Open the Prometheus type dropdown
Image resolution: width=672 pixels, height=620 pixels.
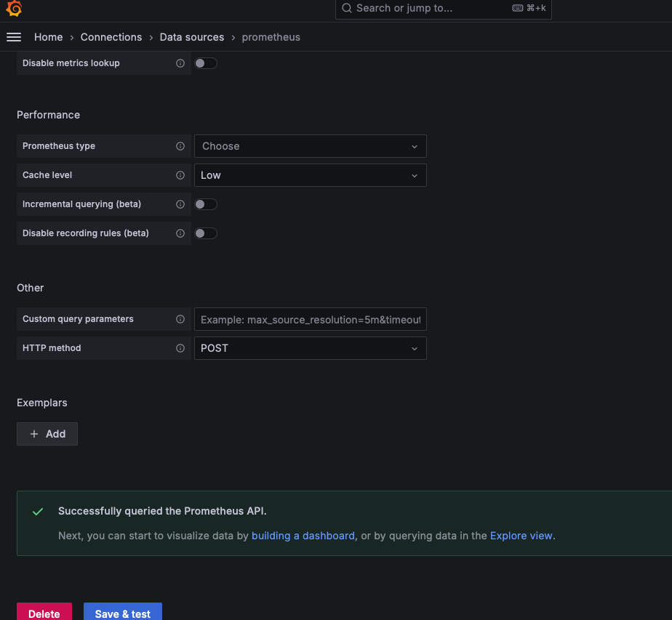(311, 146)
